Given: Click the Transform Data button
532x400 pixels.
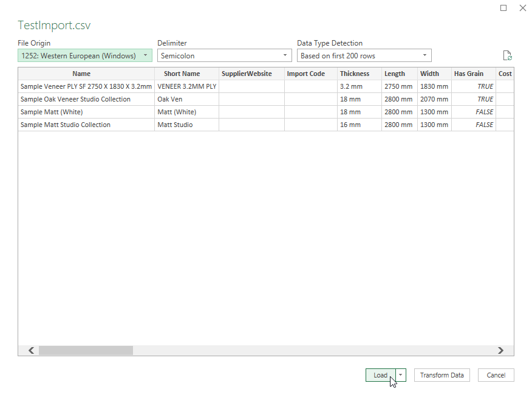Looking at the screenshot, I should coord(442,375).
